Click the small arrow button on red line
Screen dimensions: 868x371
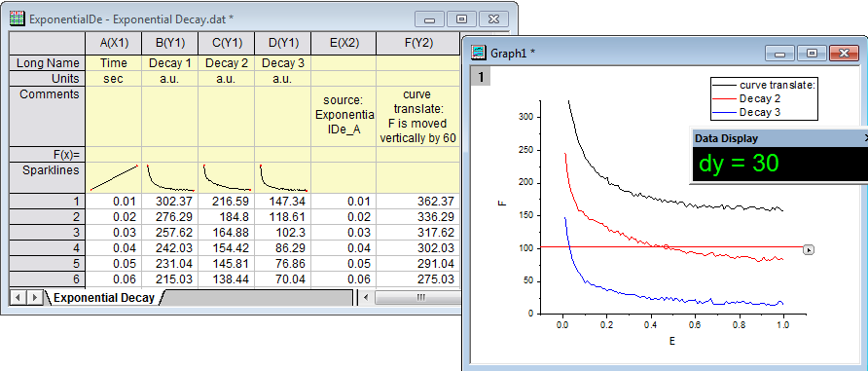click(x=809, y=250)
